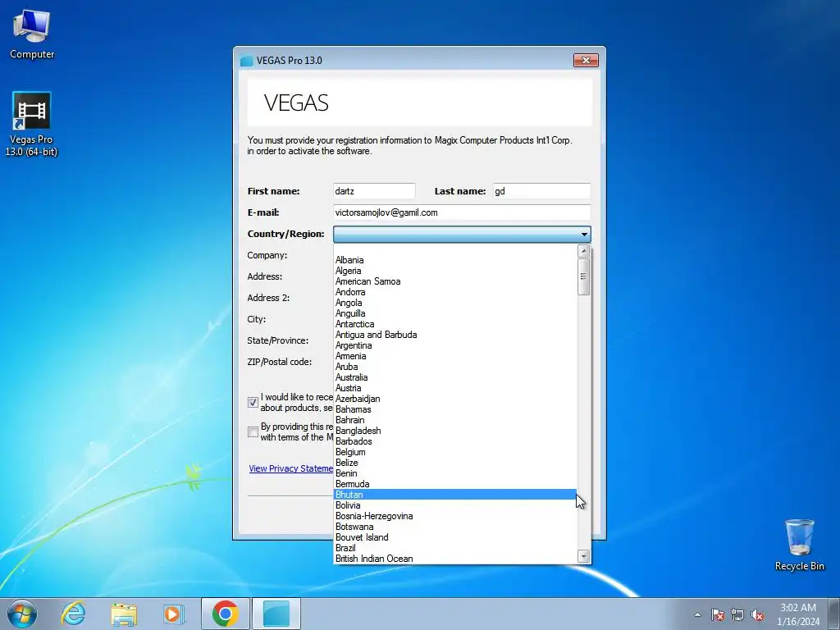Screen dimensions: 840x630
Task: Click the VEGAS Pro taskbar button
Action: 276,614
